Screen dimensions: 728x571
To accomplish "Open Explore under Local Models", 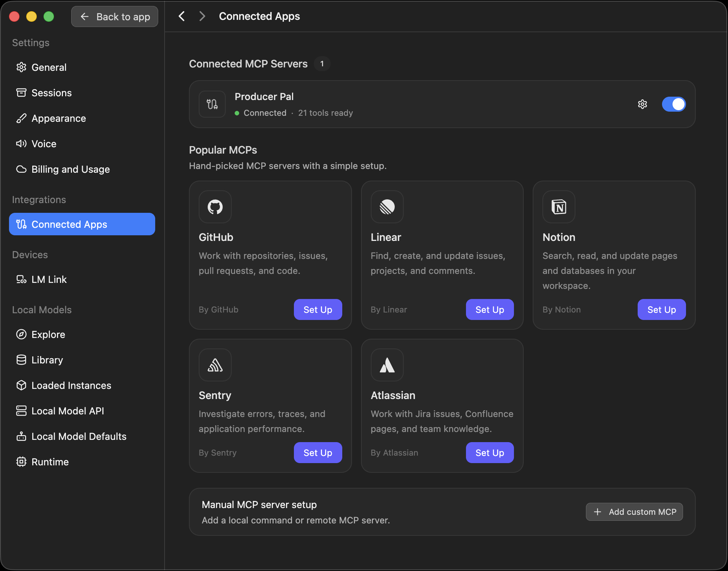I will [x=82, y=335].
